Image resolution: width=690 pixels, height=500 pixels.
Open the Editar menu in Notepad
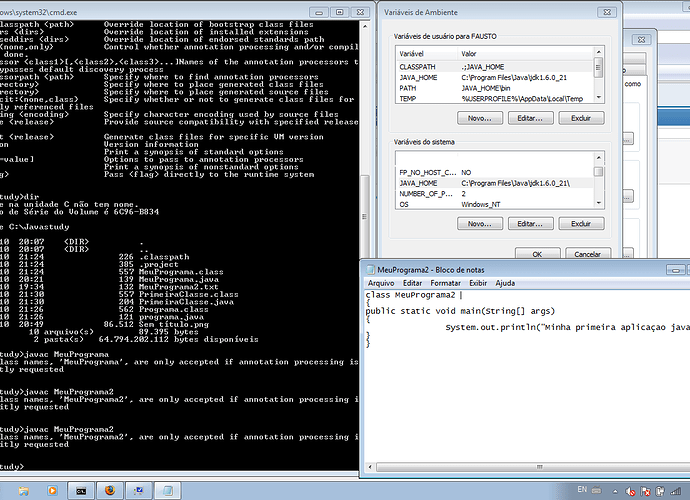pos(412,283)
